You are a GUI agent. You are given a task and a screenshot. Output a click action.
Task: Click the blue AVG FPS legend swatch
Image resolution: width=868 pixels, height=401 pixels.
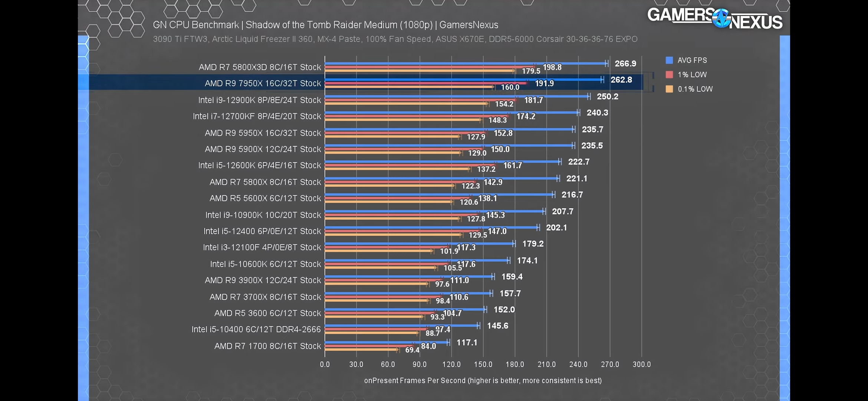(x=669, y=60)
